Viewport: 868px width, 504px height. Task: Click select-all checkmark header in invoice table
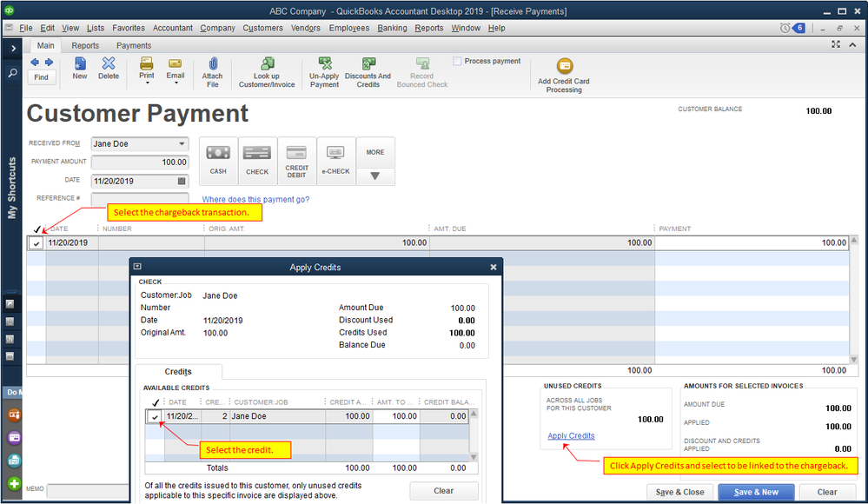(x=37, y=229)
